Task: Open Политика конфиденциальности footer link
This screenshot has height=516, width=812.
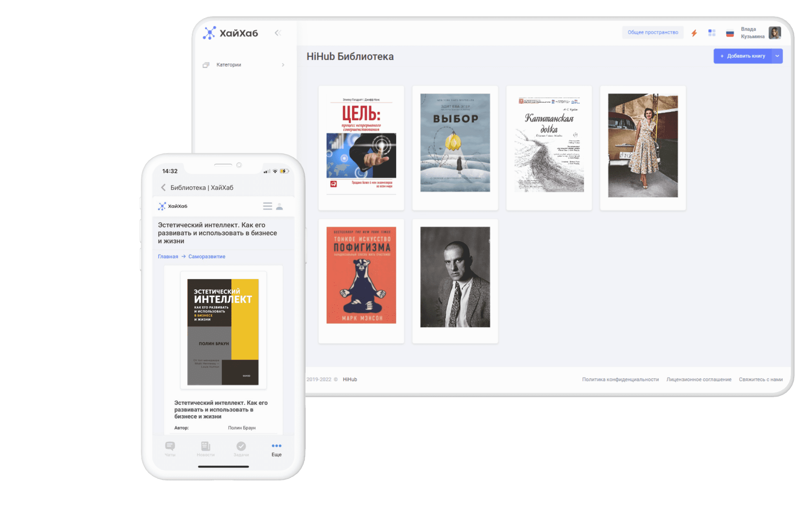Action: (x=620, y=379)
